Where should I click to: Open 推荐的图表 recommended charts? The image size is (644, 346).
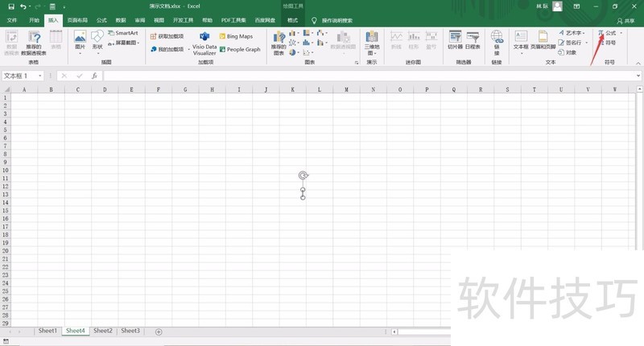pos(279,43)
